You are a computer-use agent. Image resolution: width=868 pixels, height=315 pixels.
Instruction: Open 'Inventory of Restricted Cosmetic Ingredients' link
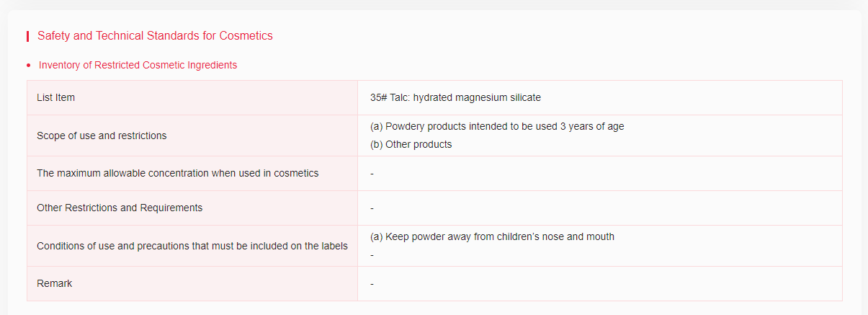click(138, 65)
